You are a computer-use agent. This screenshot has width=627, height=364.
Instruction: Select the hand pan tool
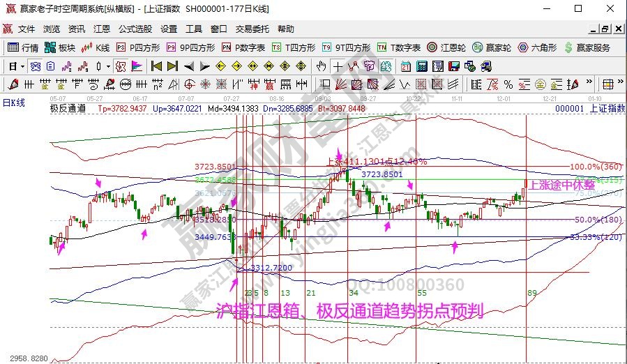(x=321, y=66)
